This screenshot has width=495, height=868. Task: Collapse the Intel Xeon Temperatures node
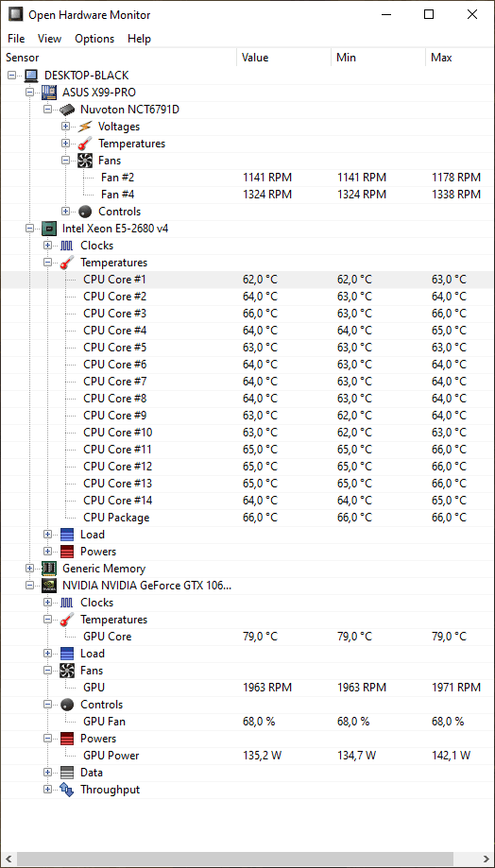point(47,263)
